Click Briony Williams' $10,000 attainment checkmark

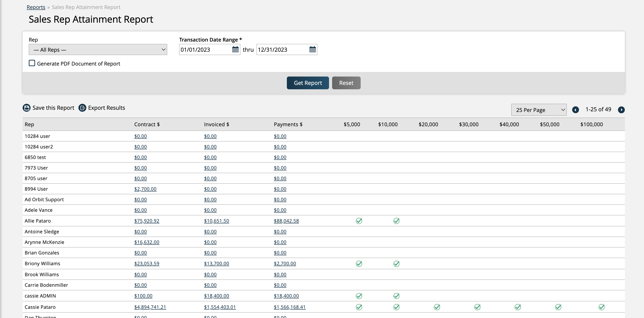click(x=396, y=264)
